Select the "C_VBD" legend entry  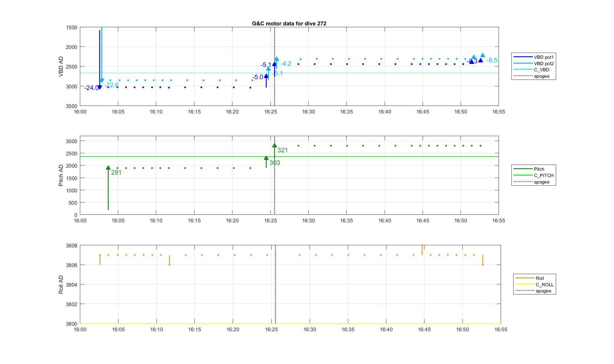click(x=532, y=70)
